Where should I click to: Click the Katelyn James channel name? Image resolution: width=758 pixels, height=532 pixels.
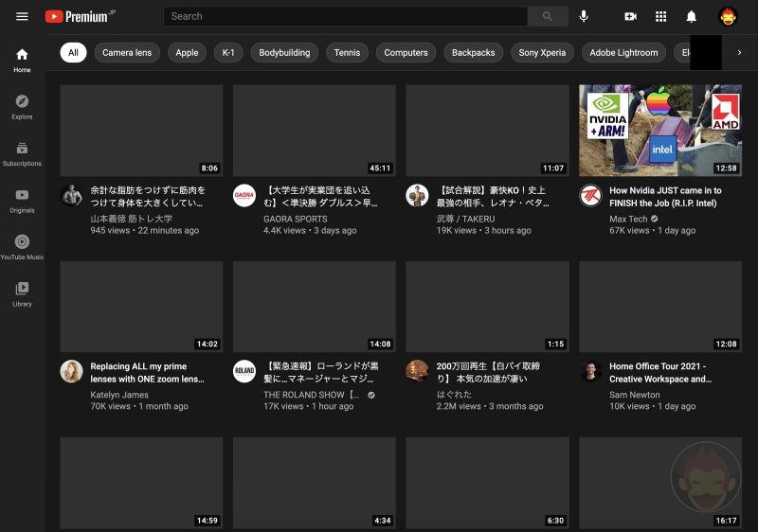[x=119, y=395]
